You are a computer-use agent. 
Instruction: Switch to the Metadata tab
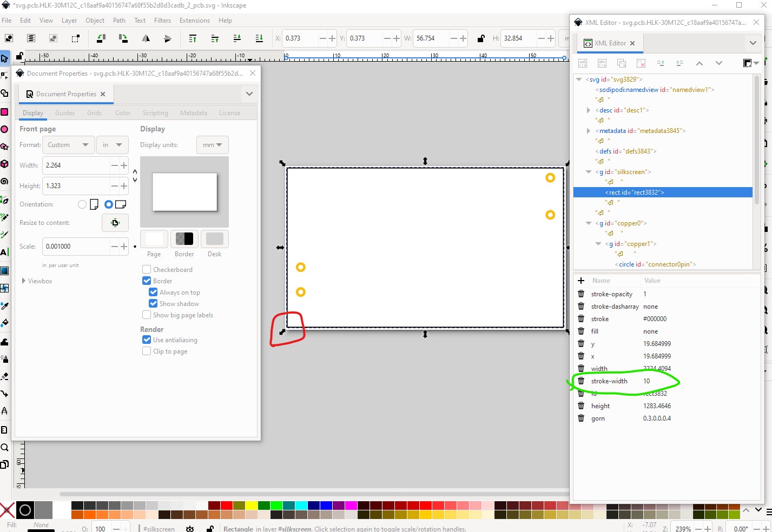(x=194, y=112)
